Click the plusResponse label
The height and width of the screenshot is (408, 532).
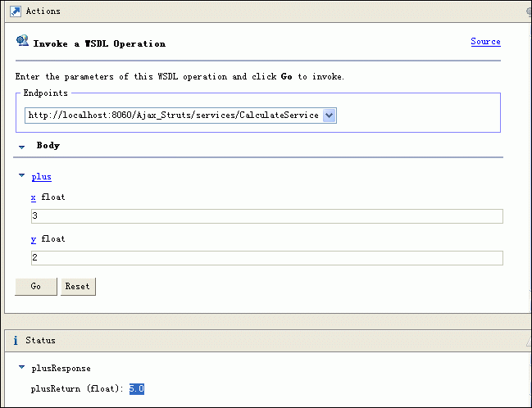point(61,369)
